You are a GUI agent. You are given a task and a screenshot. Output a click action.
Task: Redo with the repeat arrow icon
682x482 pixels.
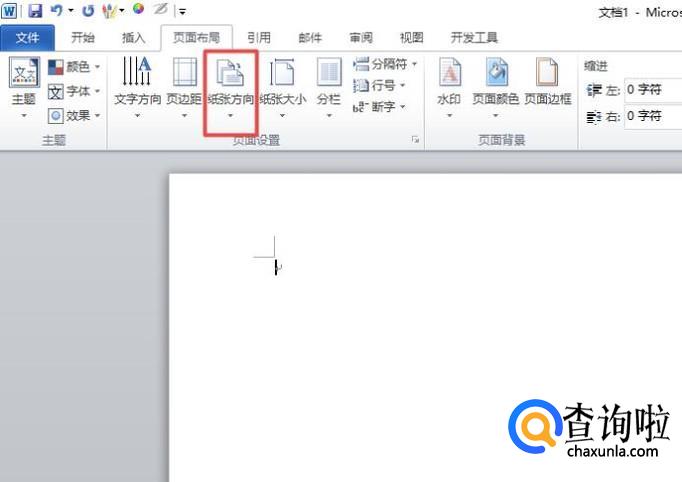[x=88, y=10]
